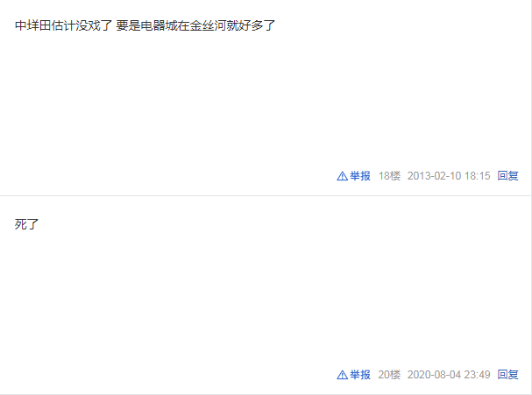Click the word 电器城 in first post
Viewport: 532px width, 395px height.
(159, 25)
